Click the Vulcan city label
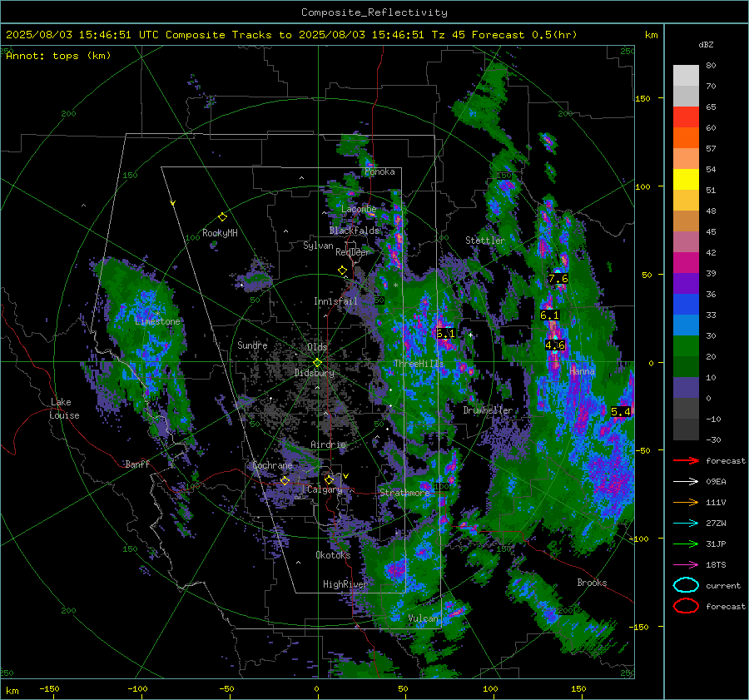749x700 pixels. 423,618
